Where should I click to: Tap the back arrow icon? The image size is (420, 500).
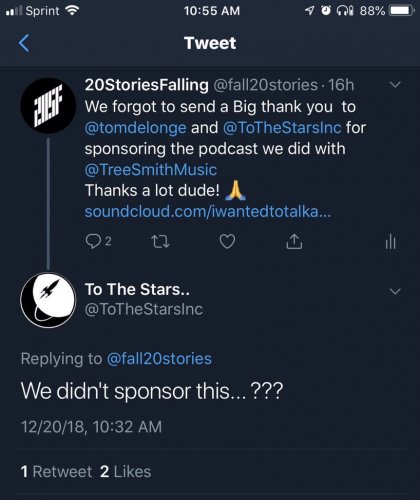[24, 43]
